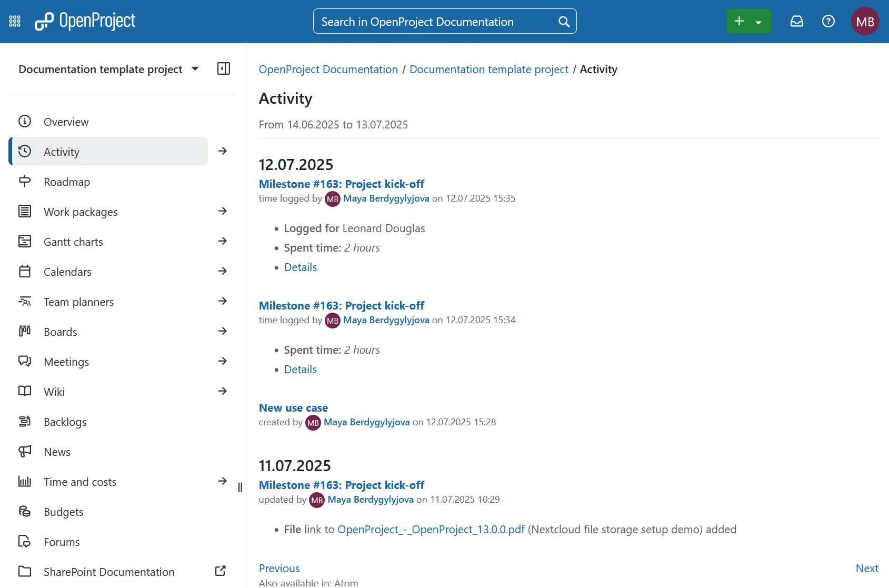Image resolution: width=889 pixels, height=588 pixels.
Task: Collapse the project sidebar
Action: tap(223, 68)
